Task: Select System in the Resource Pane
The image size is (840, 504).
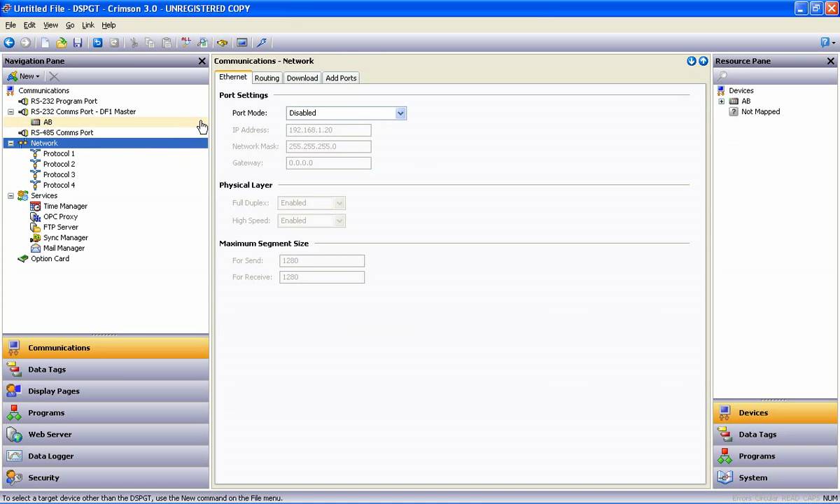Action: [776, 478]
